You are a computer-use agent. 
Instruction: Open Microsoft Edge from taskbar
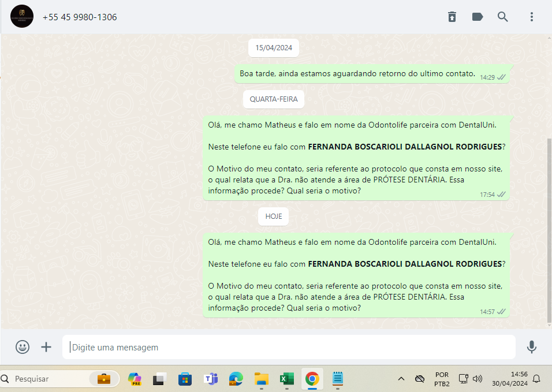[236, 379]
